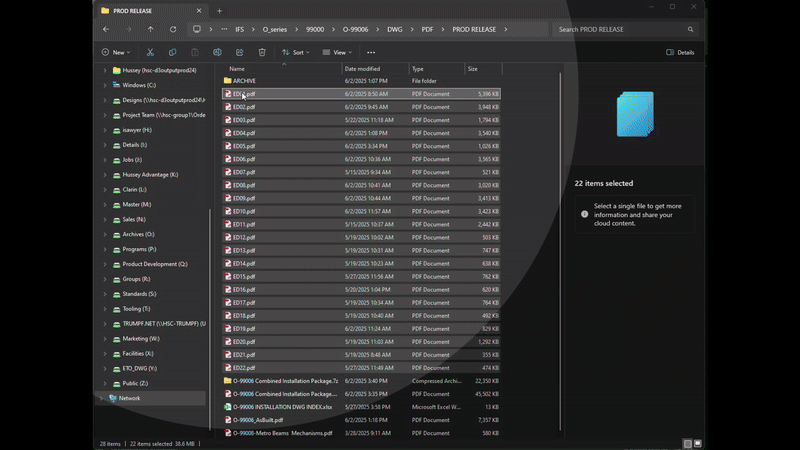Image resolution: width=800 pixels, height=450 pixels.
Task: Switch to large thumbnails view icon in status bar
Action: coord(697,443)
